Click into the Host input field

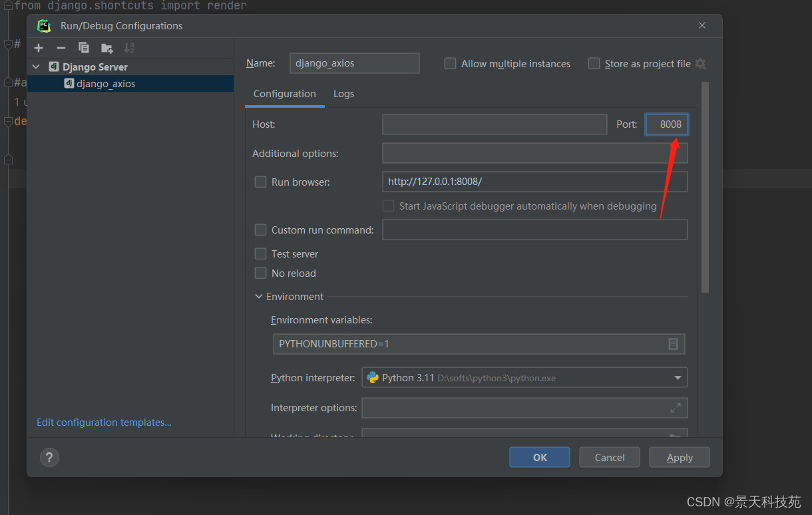(495, 124)
